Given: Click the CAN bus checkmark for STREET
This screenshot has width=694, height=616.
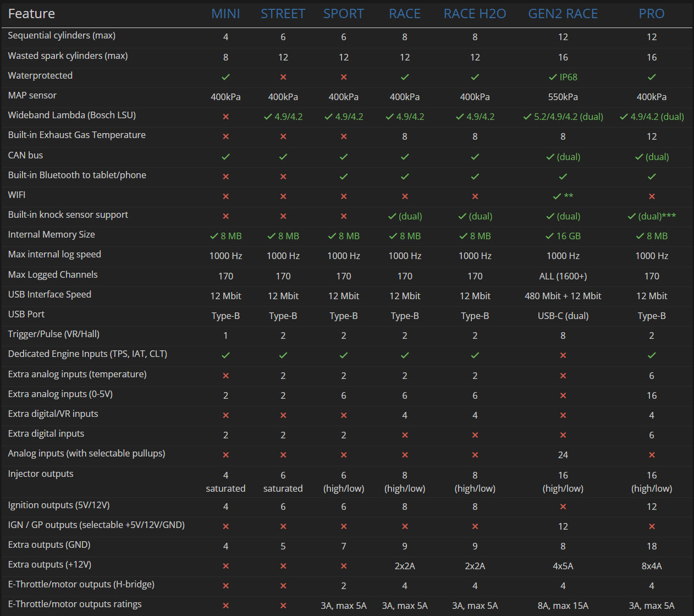Looking at the screenshot, I should (283, 157).
